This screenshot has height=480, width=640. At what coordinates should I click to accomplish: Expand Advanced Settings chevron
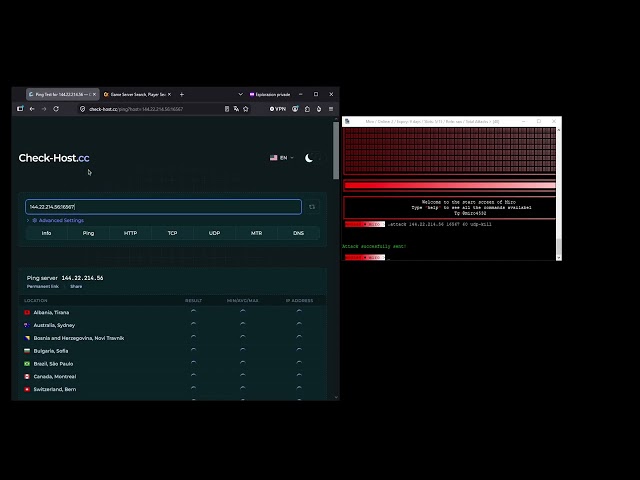28,220
